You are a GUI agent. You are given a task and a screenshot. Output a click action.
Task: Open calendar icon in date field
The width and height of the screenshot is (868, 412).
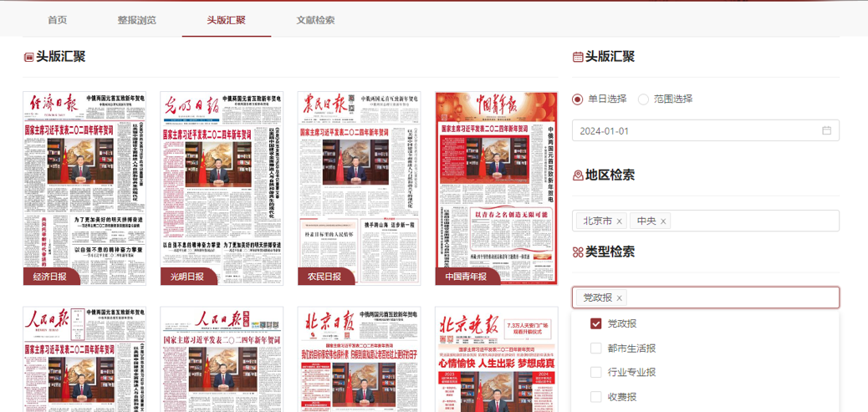[826, 131]
